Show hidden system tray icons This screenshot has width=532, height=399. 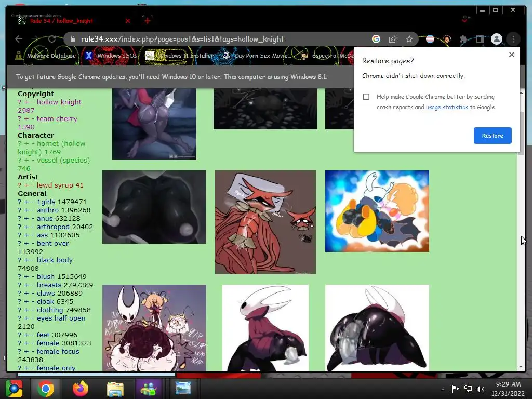(443, 389)
